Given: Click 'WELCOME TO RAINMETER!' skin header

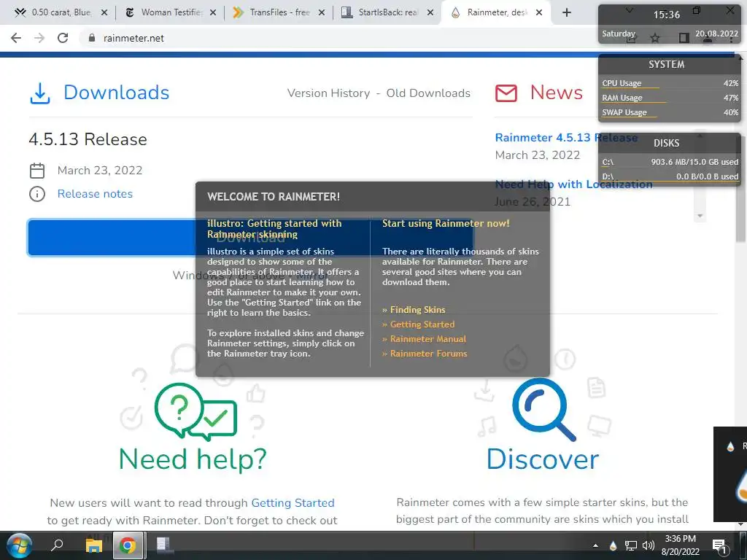Looking at the screenshot, I should point(274,197).
